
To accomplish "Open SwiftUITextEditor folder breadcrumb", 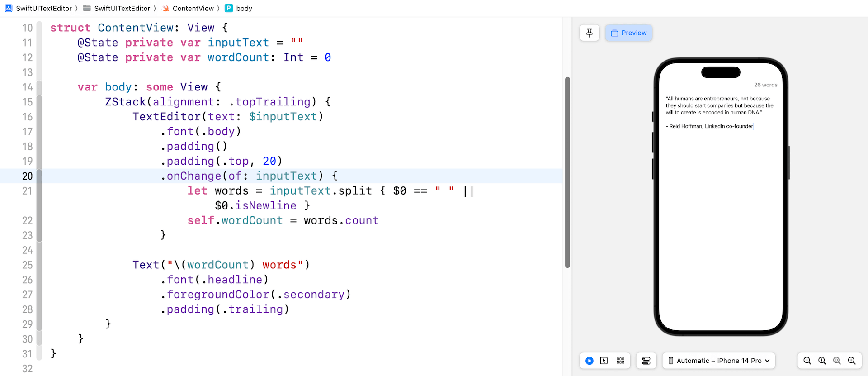I will 117,8.
